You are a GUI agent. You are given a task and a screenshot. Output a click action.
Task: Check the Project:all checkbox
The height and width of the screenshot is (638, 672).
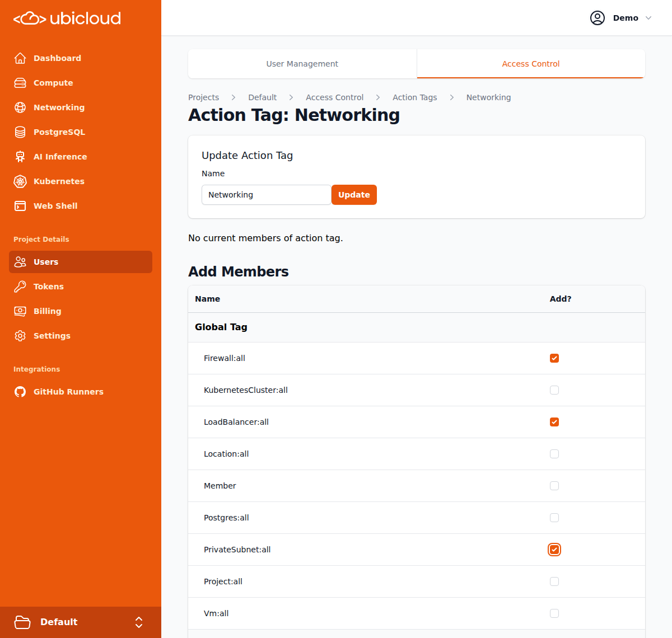[x=554, y=581]
